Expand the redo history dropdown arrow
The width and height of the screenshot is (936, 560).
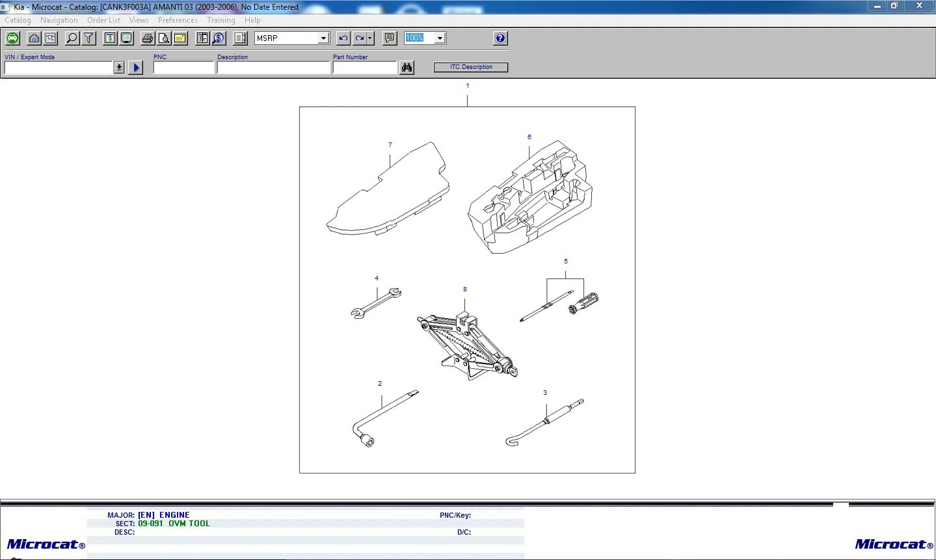tap(370, 38)
